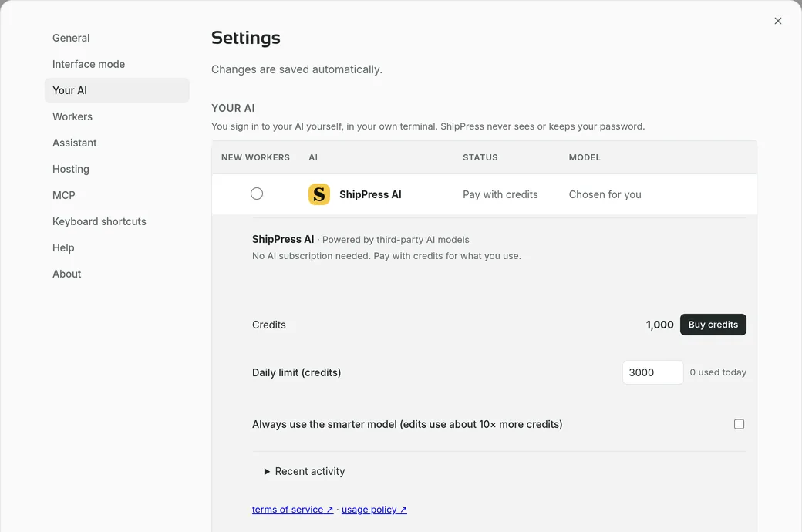
Task: Click the Settings page title
Action: click(x=245, y=38)
